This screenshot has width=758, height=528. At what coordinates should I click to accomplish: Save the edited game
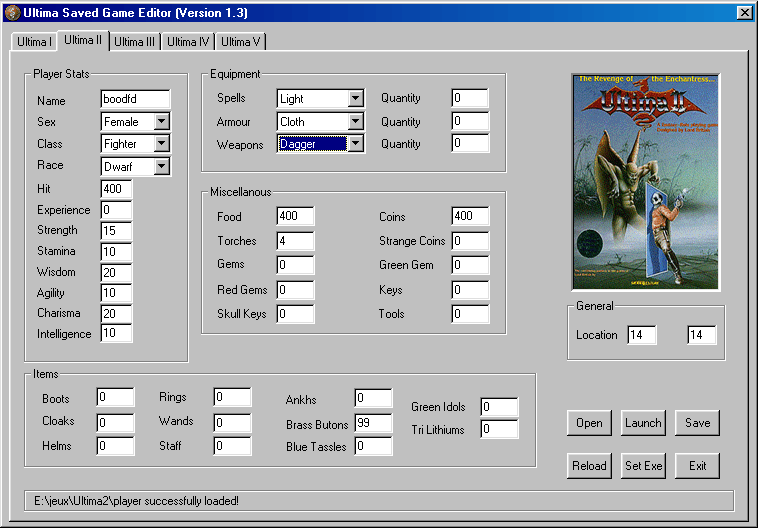698,423
